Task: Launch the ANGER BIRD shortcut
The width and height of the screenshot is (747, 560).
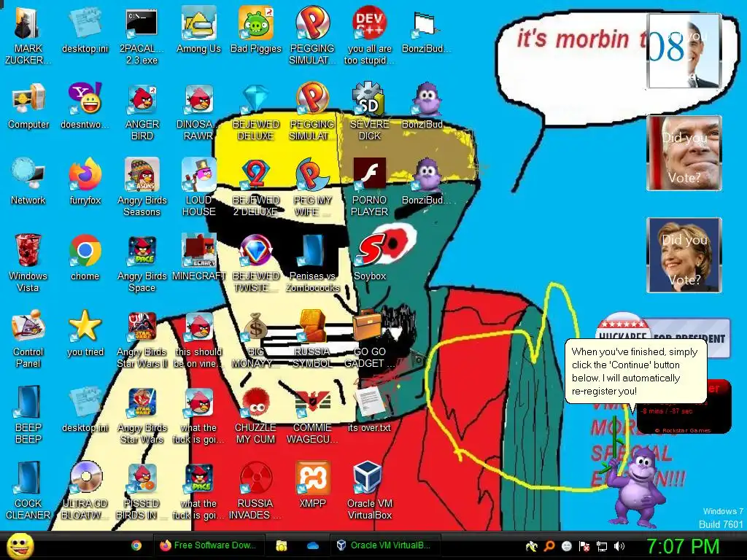Action: 142,112
